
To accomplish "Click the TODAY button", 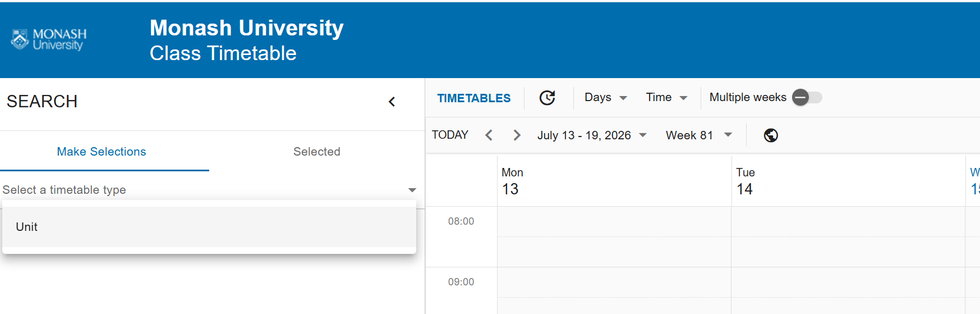I will pyautogui.click(x=450, y=135).
